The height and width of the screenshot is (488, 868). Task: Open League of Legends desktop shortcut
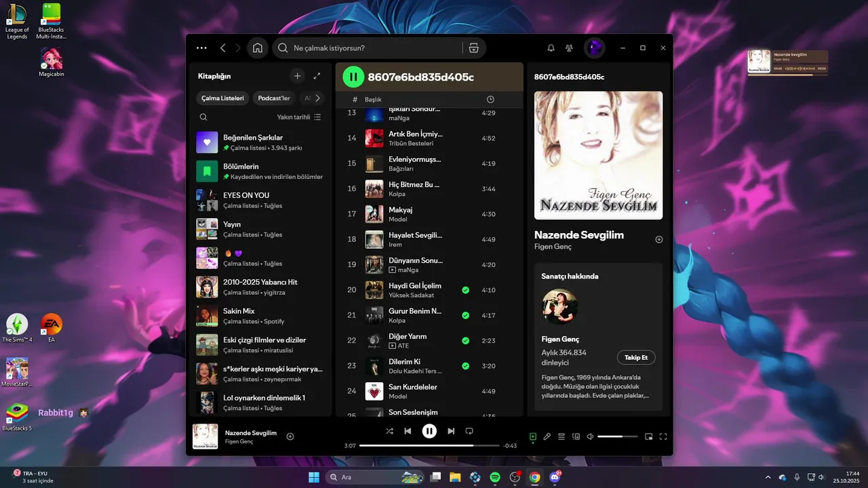[x=17, y=22]
